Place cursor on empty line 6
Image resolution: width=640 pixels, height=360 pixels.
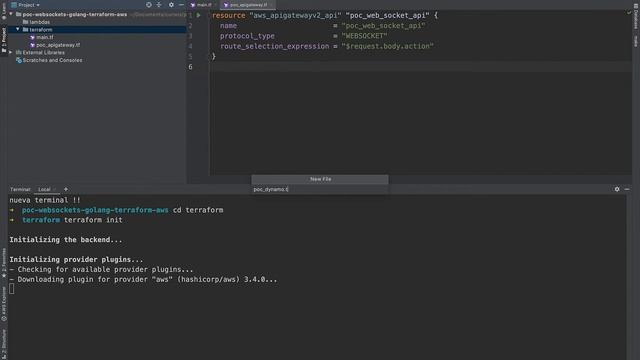click(420, 67)
